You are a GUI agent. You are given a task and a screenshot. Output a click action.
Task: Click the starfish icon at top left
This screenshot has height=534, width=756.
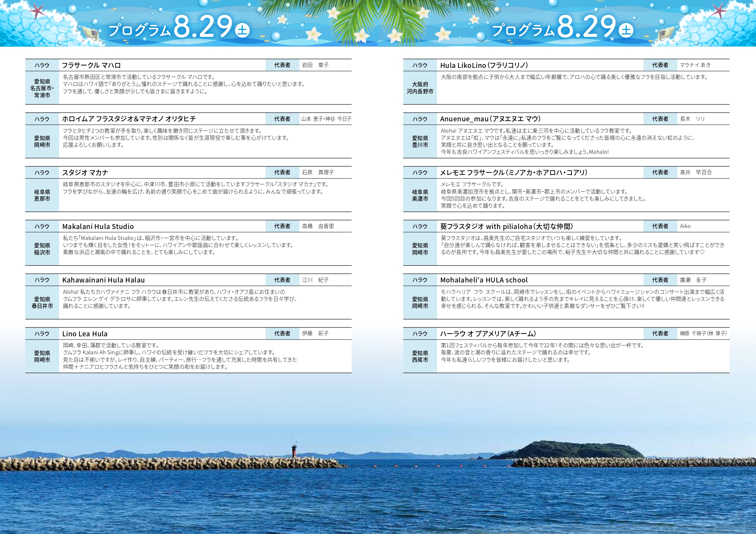point(37,11)
